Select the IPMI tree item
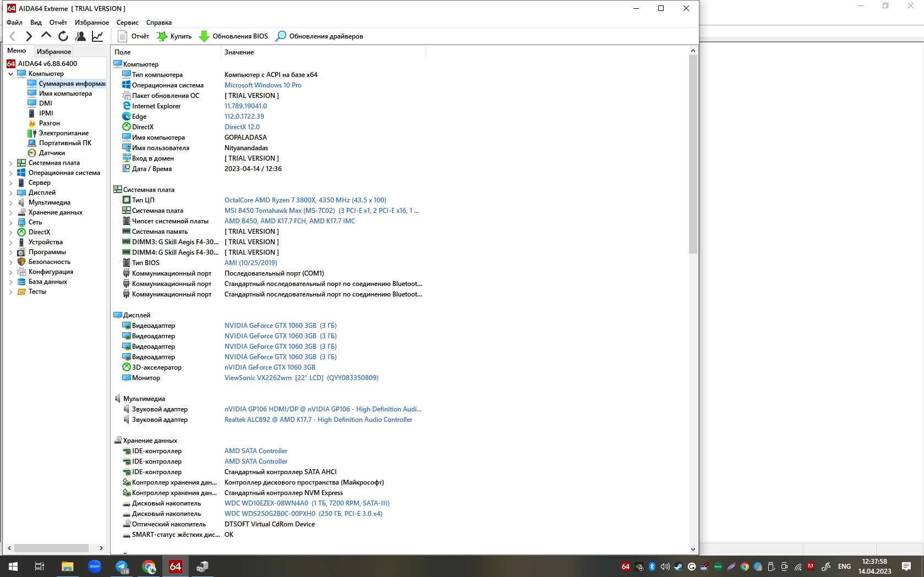924x577 pixels. tap(40, 113)
